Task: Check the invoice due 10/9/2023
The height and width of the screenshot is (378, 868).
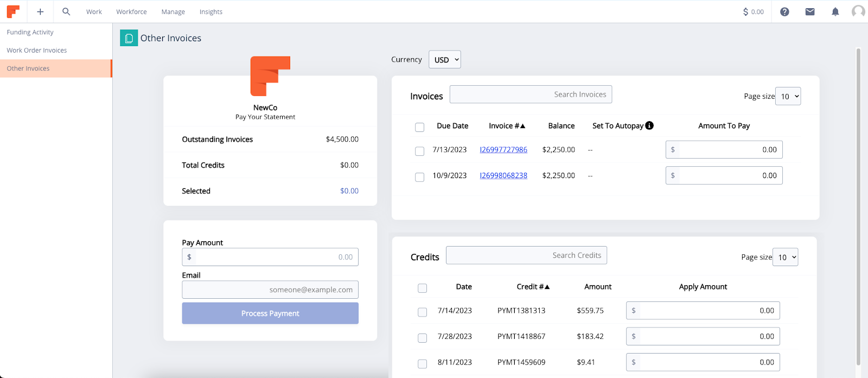Action: [x=419, y=177]
